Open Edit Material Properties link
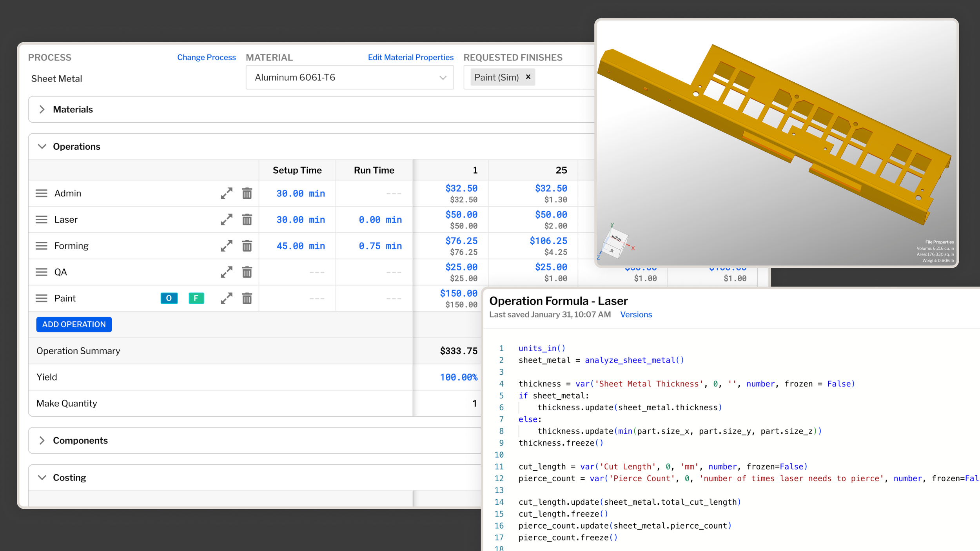 pos(411,57)
